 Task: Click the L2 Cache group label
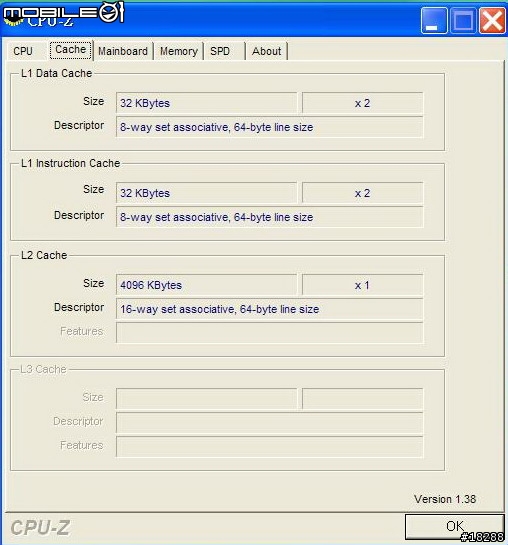[44, 255]
